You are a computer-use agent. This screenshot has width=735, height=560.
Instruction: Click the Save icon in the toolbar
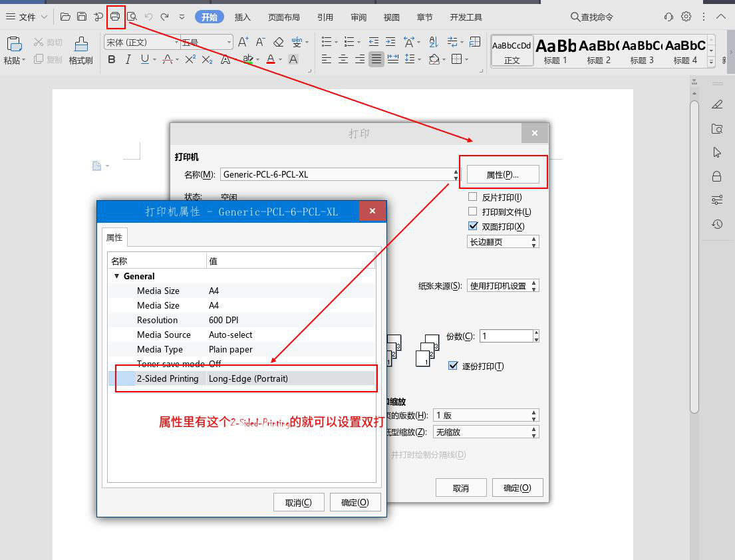point(81,17)
